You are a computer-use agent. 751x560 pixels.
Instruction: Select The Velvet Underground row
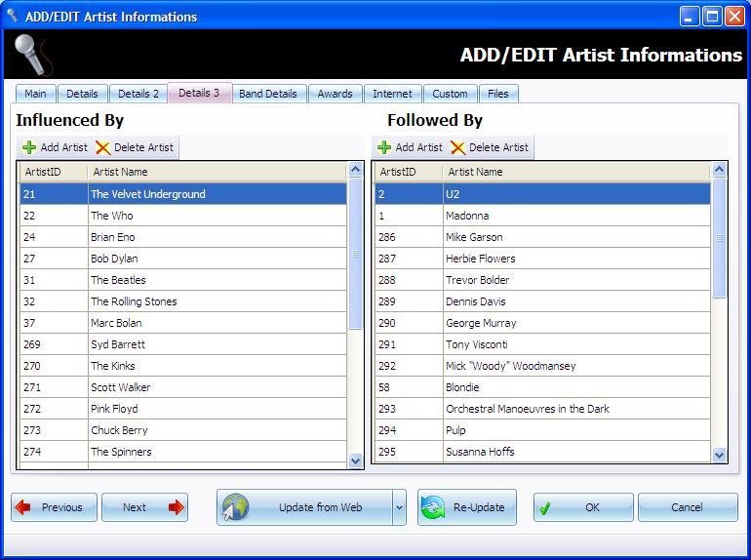tap(183, 194)
